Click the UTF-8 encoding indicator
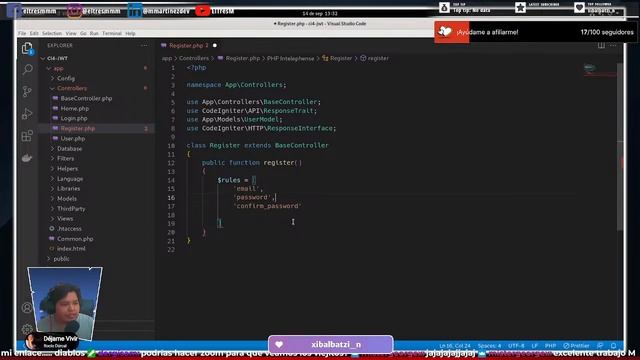This screenshot has height=360, width=640. click(x=516, y=346)
